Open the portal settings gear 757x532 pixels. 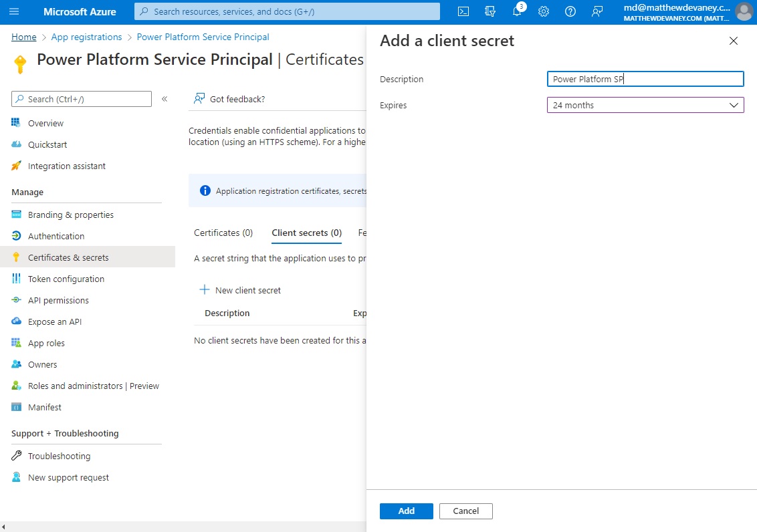(543, 11)
